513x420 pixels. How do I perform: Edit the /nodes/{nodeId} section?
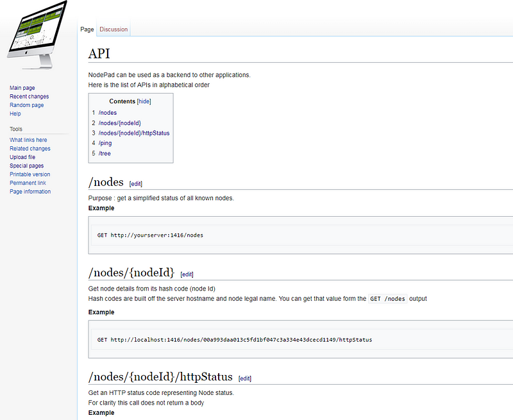click(x=187, y=274)
